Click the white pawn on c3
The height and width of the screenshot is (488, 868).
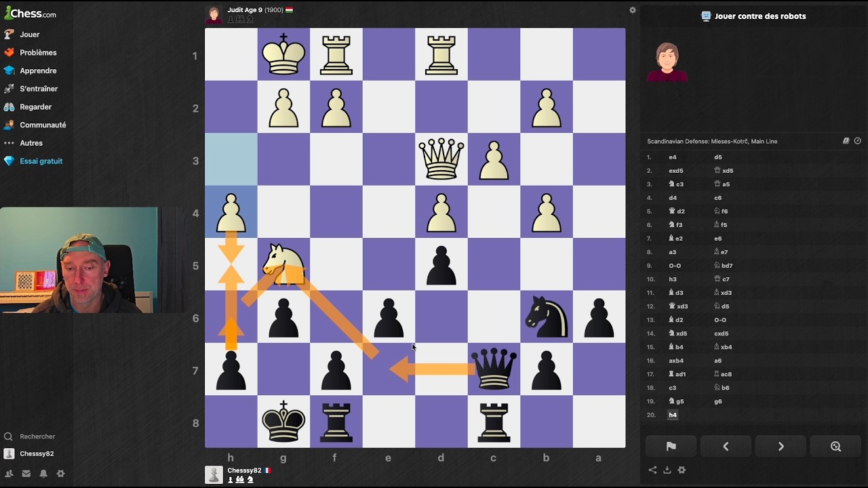click(494, 159)
